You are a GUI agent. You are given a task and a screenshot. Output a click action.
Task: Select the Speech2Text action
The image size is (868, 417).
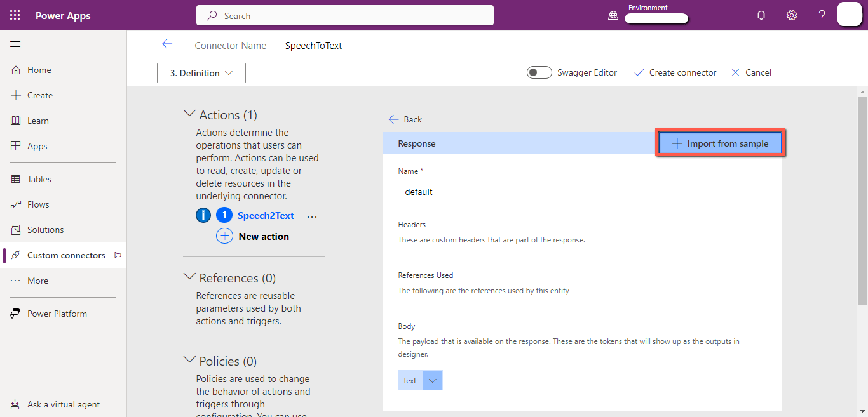click(266, 216)
